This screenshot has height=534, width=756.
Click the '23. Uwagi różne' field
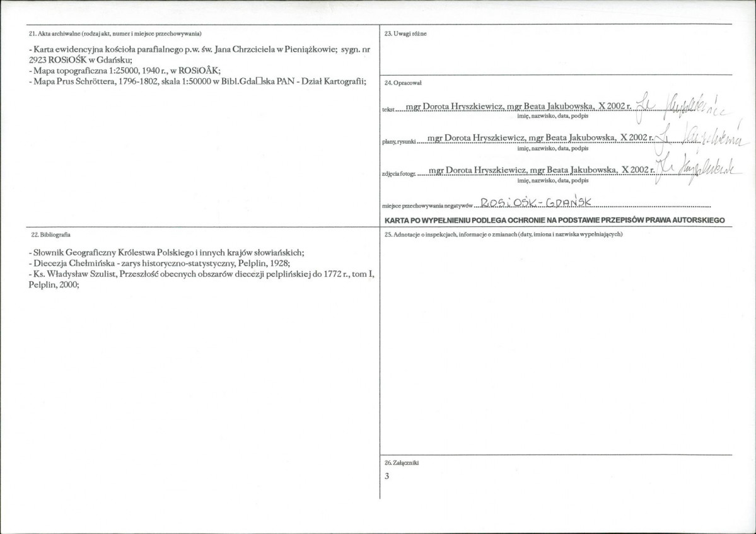[556, 50]
